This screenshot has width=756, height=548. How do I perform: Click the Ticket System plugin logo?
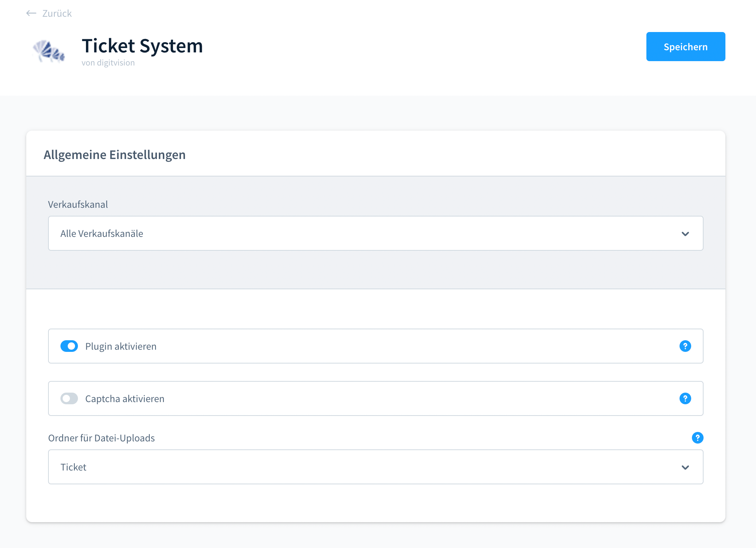[x=49, y=51]
